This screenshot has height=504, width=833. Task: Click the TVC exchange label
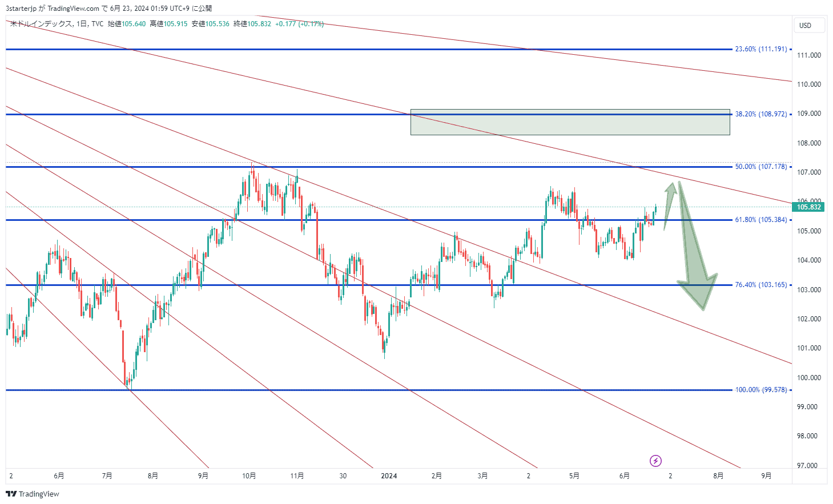(x=98, y=24)
